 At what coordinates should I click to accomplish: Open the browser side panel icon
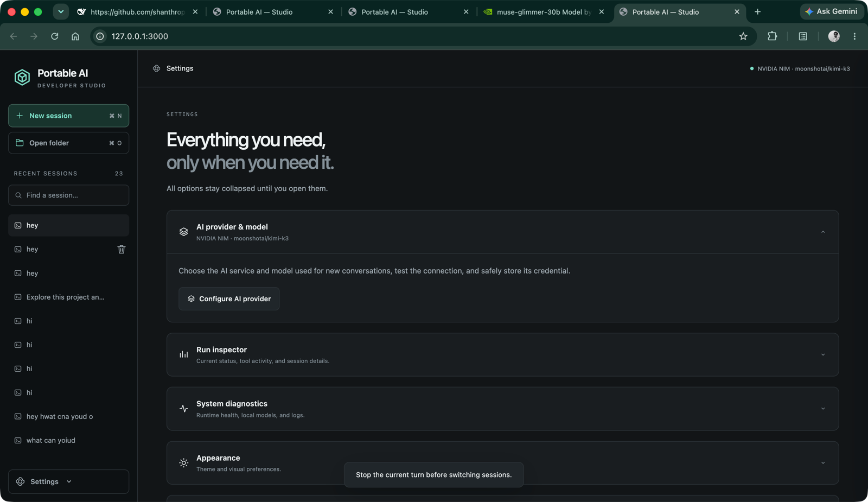click(x=803, y=36)
